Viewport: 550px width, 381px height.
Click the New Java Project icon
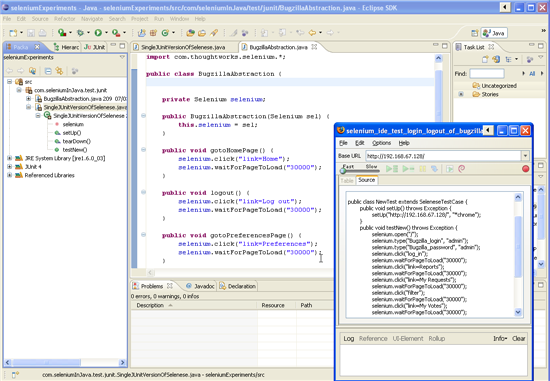142,33
